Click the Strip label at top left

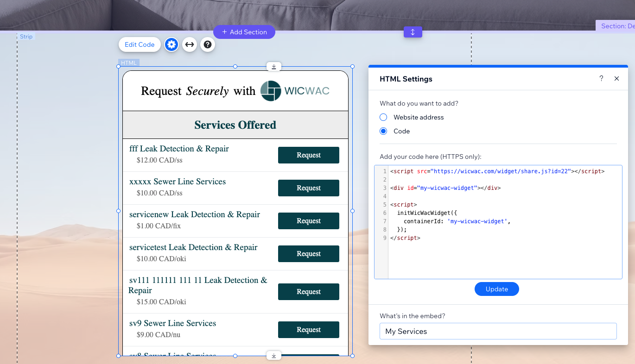point(26,36)
